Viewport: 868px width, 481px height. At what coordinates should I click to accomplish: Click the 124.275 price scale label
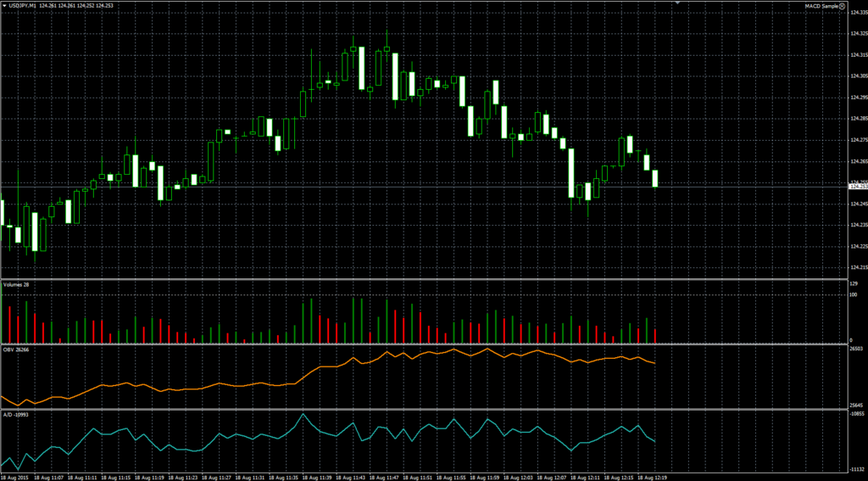coord(858,140)
